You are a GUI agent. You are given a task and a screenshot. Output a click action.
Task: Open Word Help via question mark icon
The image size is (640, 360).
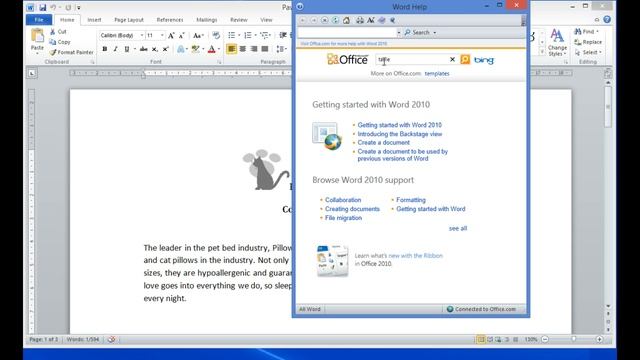[607, 19]
